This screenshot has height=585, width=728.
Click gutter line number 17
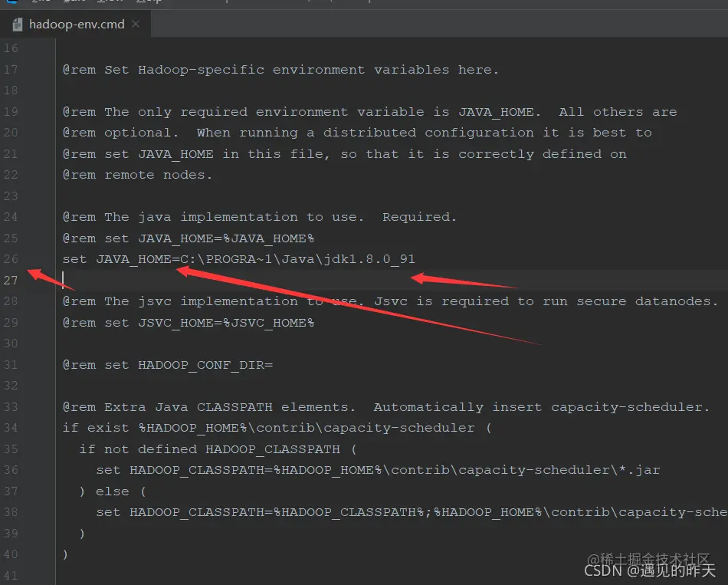pyautogui.click(x=11, y=70)
